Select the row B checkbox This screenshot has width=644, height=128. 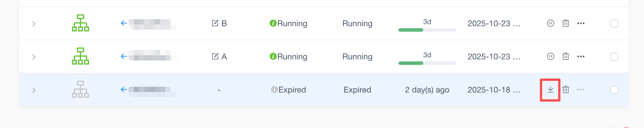614,24
